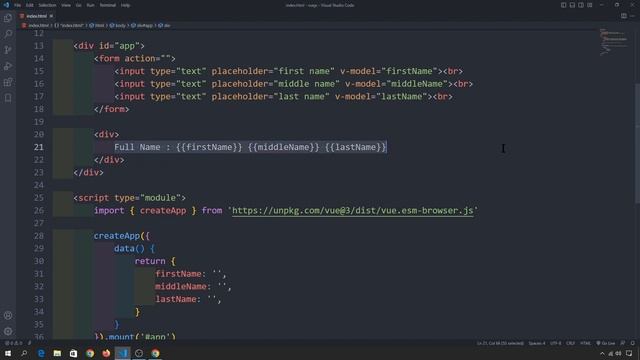The width and height of the screenshot is (640, 360).
Task: Open Microsoft Edge from taskbar
Action: pos(41,353)
